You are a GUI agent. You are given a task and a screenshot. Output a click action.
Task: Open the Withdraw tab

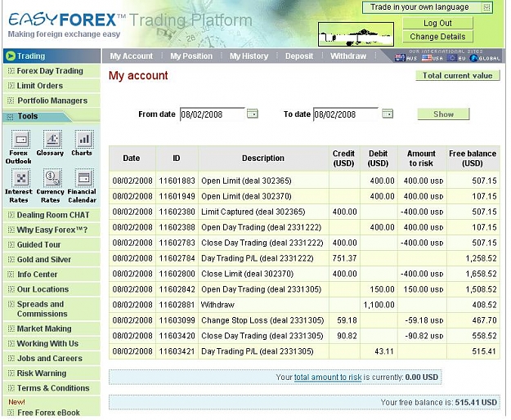(348, 56)
